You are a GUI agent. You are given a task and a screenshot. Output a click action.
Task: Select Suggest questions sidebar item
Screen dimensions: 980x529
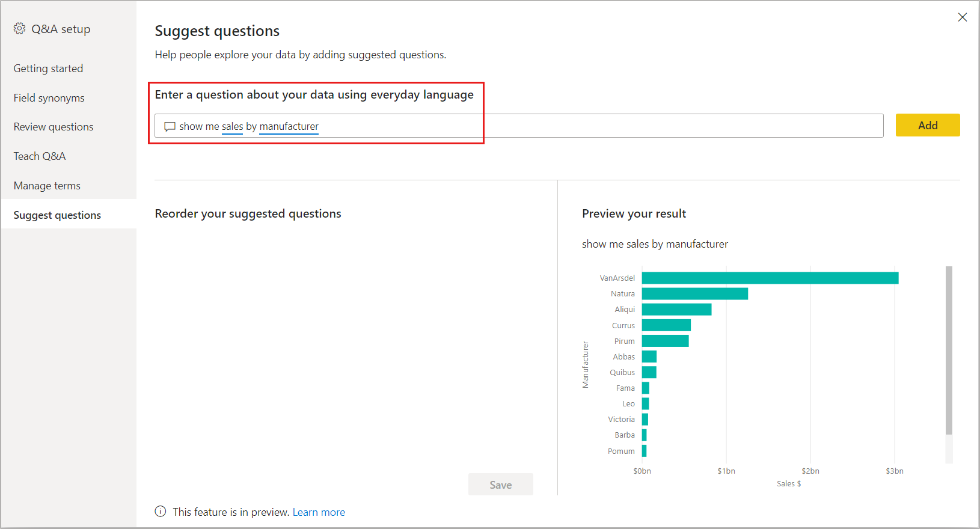pos(57,215)
